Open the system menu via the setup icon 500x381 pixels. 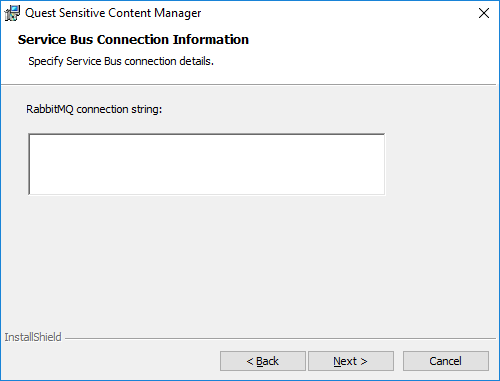coord(12,13)
